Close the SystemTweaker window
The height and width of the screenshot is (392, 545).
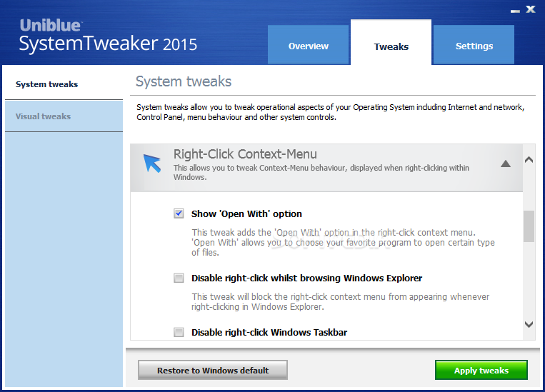[x=531, y=9]
